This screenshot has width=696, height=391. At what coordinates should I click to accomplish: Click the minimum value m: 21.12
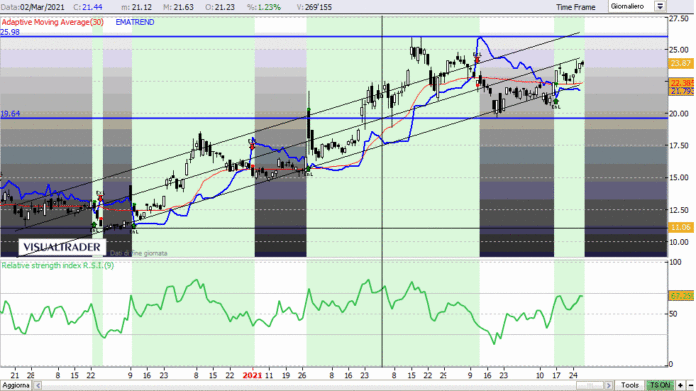(x=136, y=7)
